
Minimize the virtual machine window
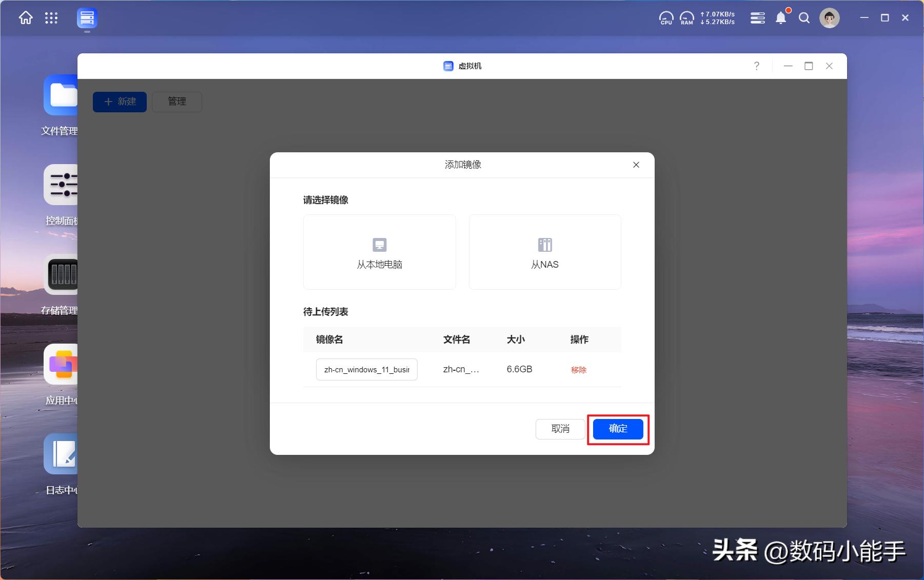point(788,66)
